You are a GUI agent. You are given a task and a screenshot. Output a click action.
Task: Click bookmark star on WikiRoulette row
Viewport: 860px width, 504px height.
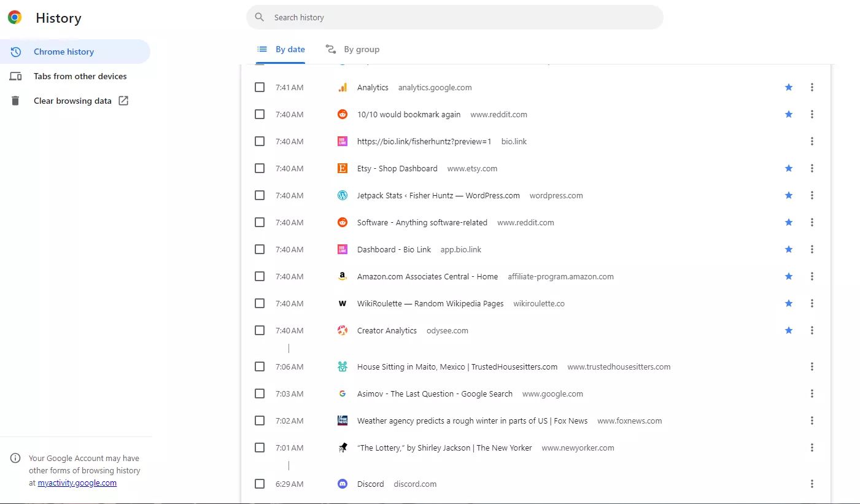(x=789, y=303)
